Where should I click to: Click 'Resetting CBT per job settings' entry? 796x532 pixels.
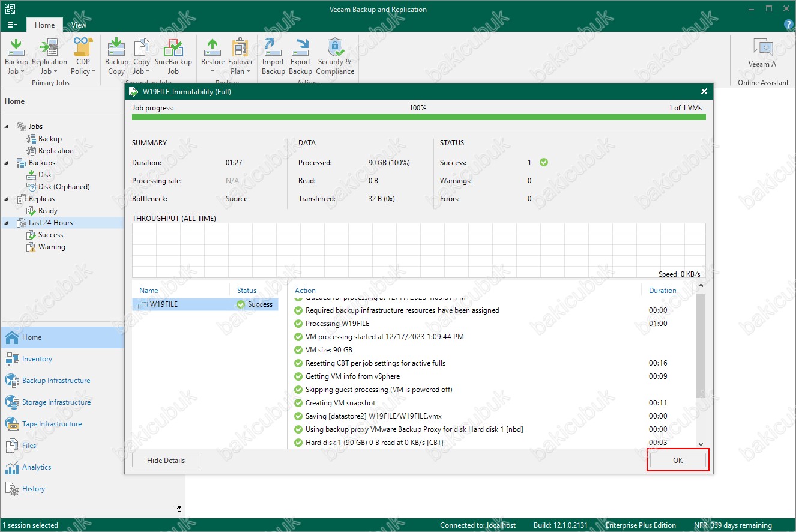375,363
